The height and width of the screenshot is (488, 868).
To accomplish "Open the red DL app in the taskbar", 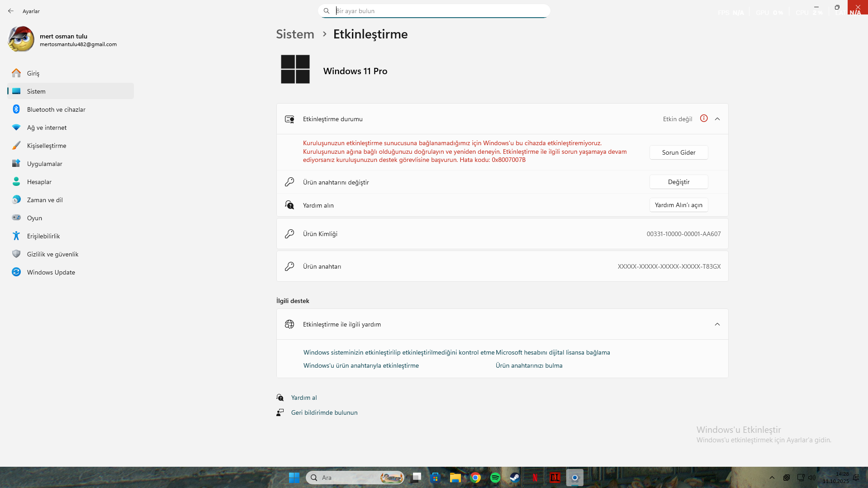I will point(555,478).
